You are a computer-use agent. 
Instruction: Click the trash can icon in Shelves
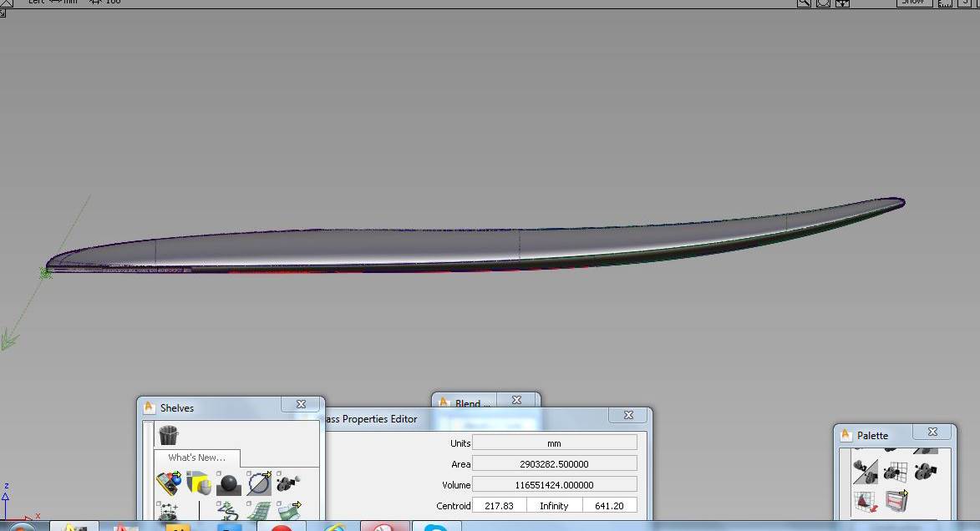click(x=169, y=435)
